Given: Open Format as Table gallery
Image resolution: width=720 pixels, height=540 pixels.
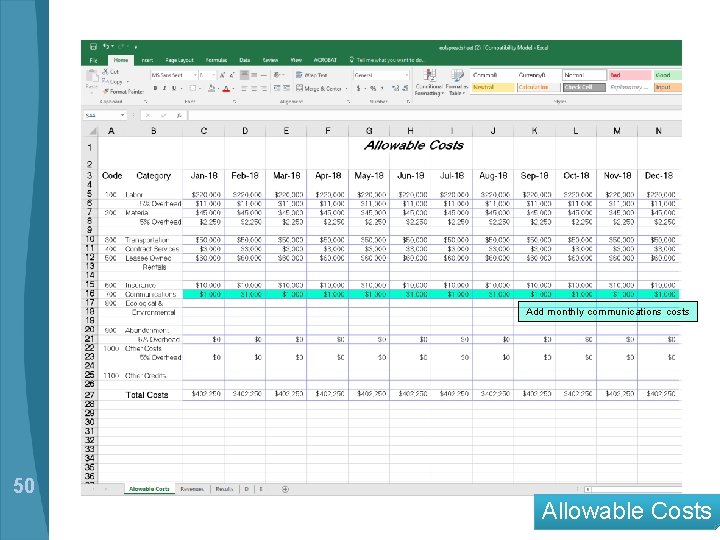Looking at the screenshot, I should point(457,83).
